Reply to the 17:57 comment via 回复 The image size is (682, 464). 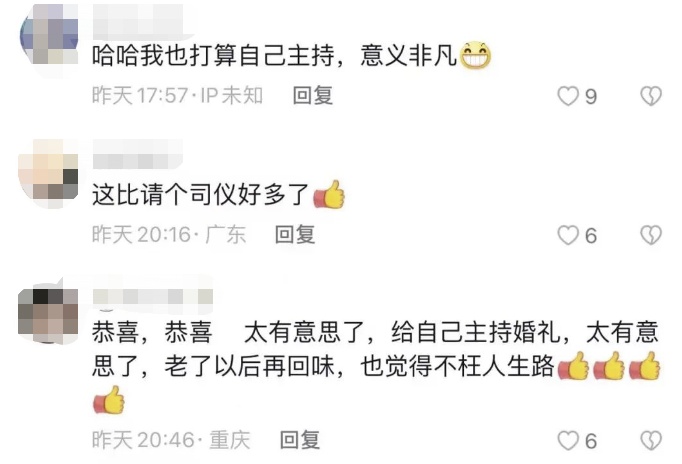[313, 96]
